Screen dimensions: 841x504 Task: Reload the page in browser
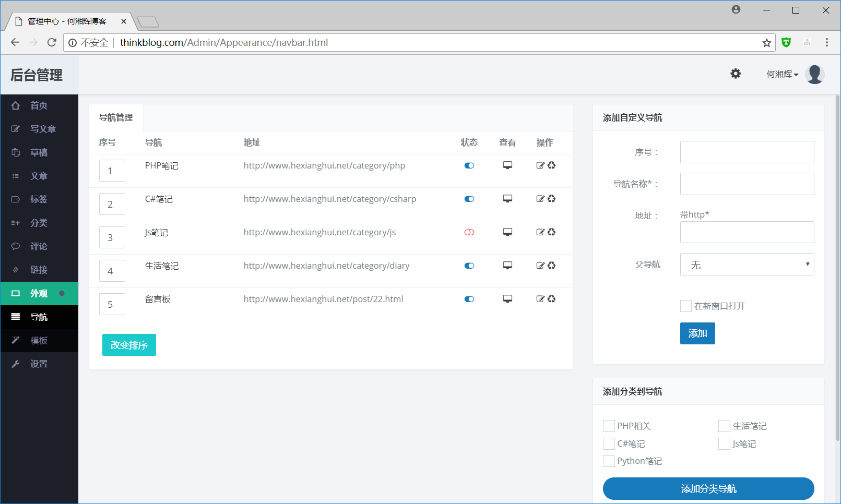click(52, 42)
